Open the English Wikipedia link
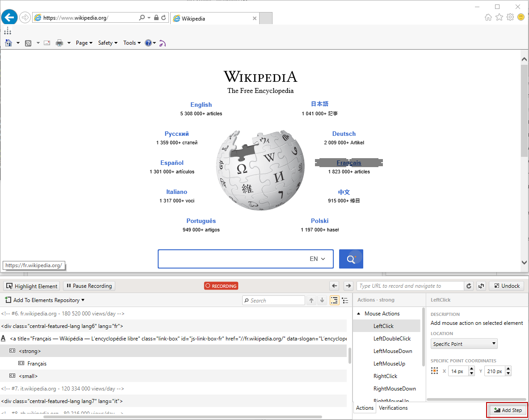 click(x=201, y=105)
